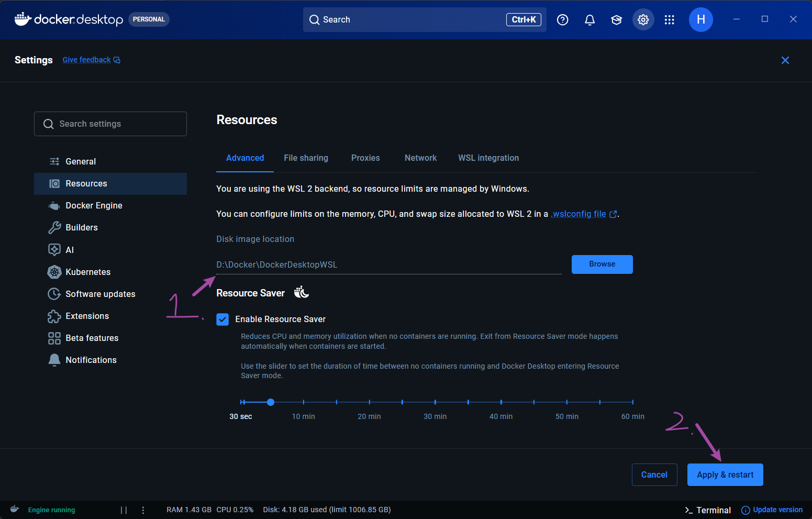Click the AI sidebar icon
This screenshot has width=812, height=519.
tap(54, 250)
